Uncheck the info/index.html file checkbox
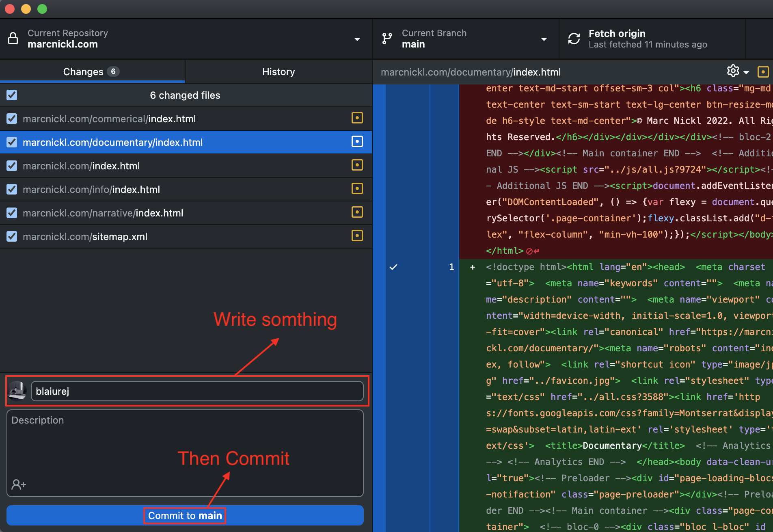Image resolution: width=773 pixels, height=532 pixels. tap(12, 189)
